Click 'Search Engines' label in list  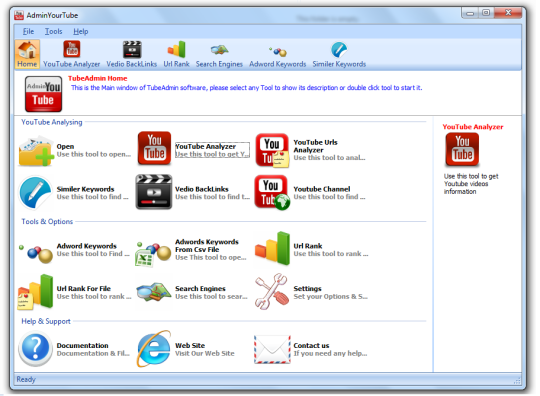click(x=200, y=289)
